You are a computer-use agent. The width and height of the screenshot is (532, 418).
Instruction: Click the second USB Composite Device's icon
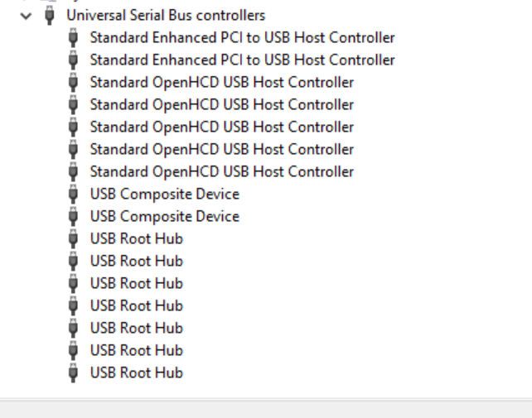[x=73, y=216]
